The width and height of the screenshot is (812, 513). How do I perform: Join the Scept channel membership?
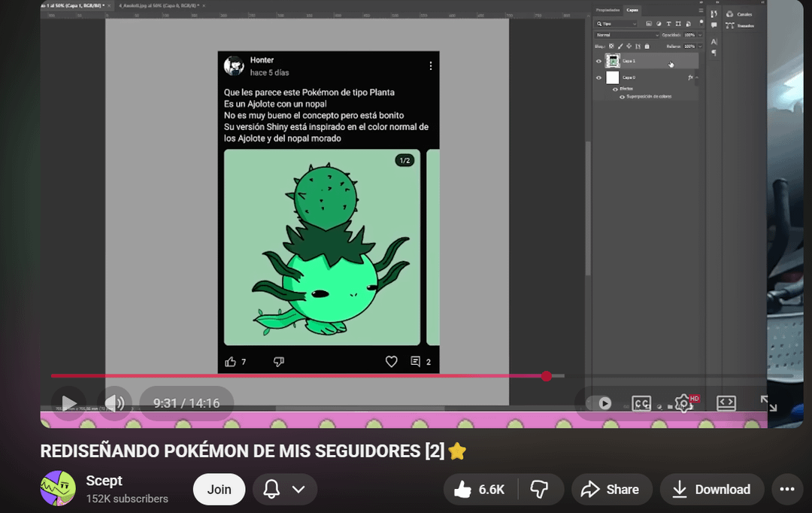pos(219,490)
